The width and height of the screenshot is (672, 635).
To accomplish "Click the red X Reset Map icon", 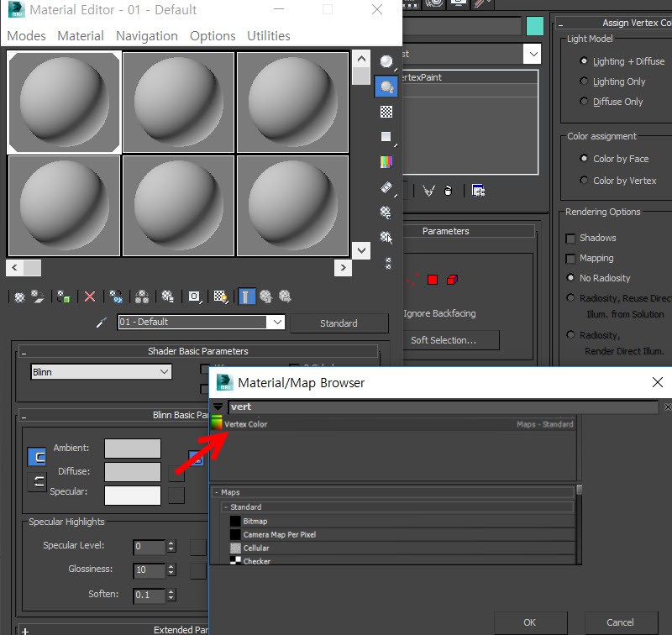I will [90, 297].
